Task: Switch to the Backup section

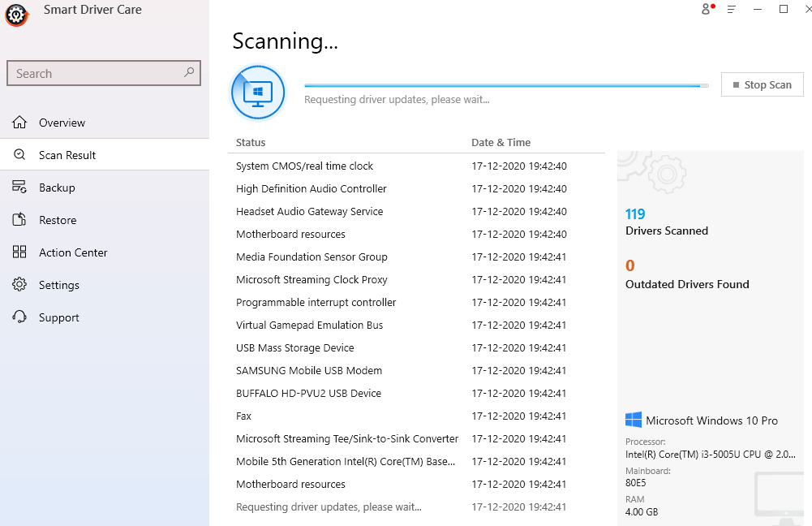Action: click(x=59, y=187)
